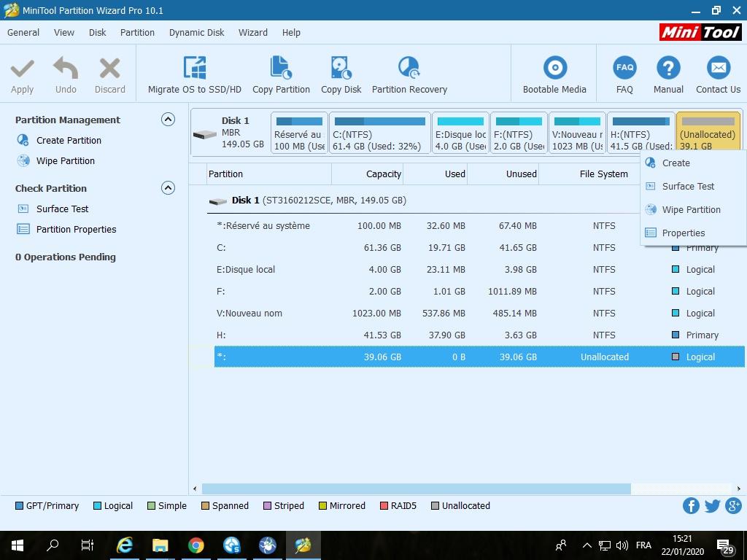Open Bootable Media builder

554,75
